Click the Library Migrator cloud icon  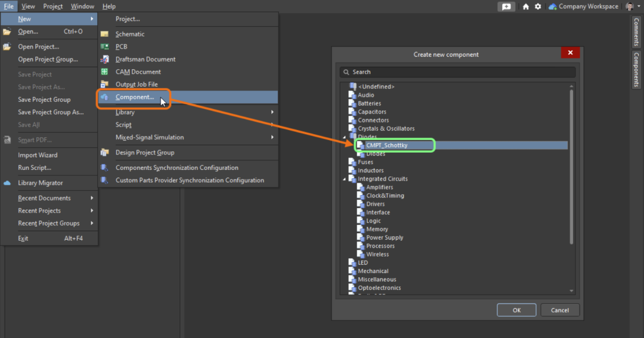(x=7, y=183)
